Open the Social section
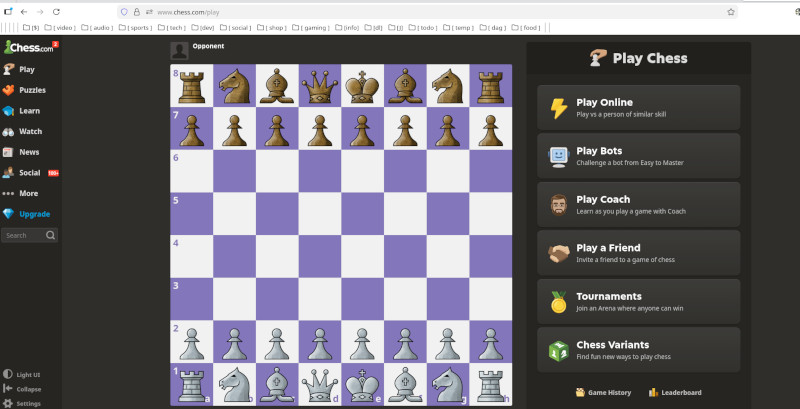The width and height of the screenshot is (800, 409). 30,173
